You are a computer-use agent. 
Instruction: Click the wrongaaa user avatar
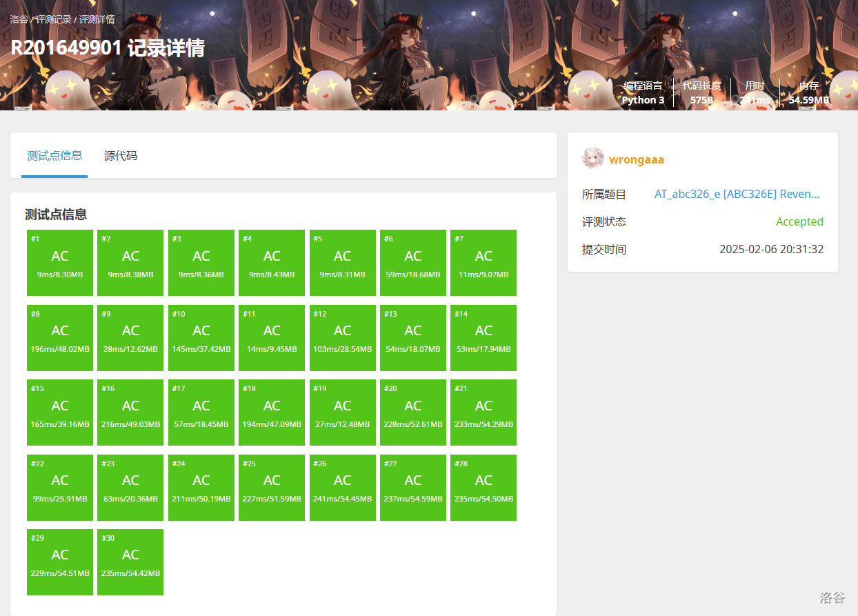(x=593, y=159)
